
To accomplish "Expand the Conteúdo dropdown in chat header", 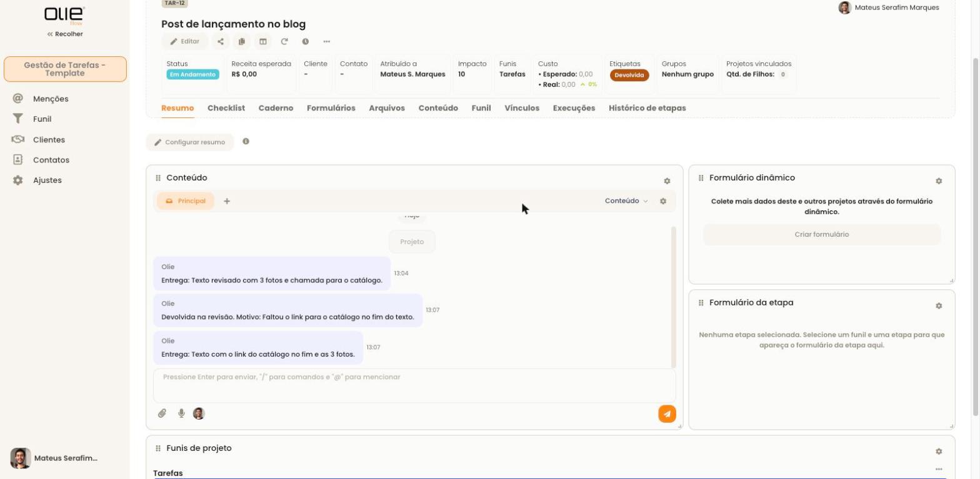I will (x=626, y=201).
